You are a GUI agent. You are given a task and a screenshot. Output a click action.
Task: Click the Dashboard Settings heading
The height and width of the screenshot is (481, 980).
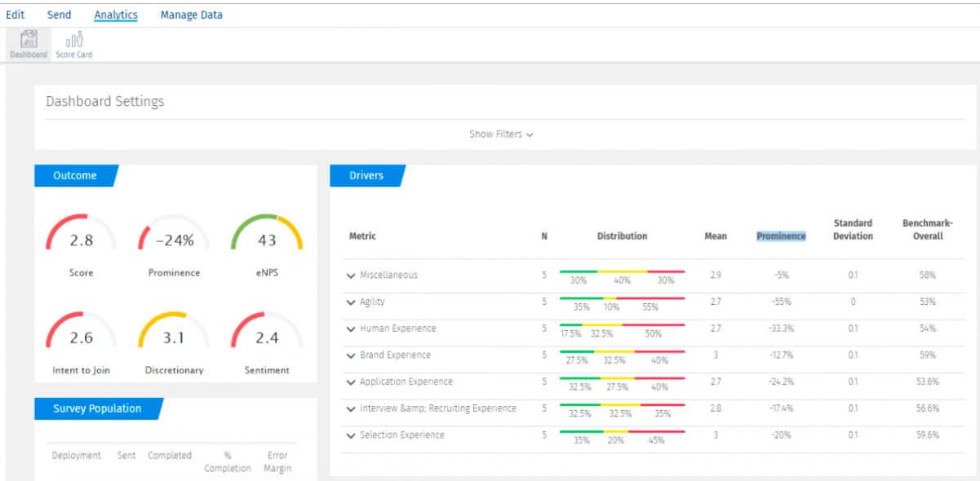click(x=105, y=102)
